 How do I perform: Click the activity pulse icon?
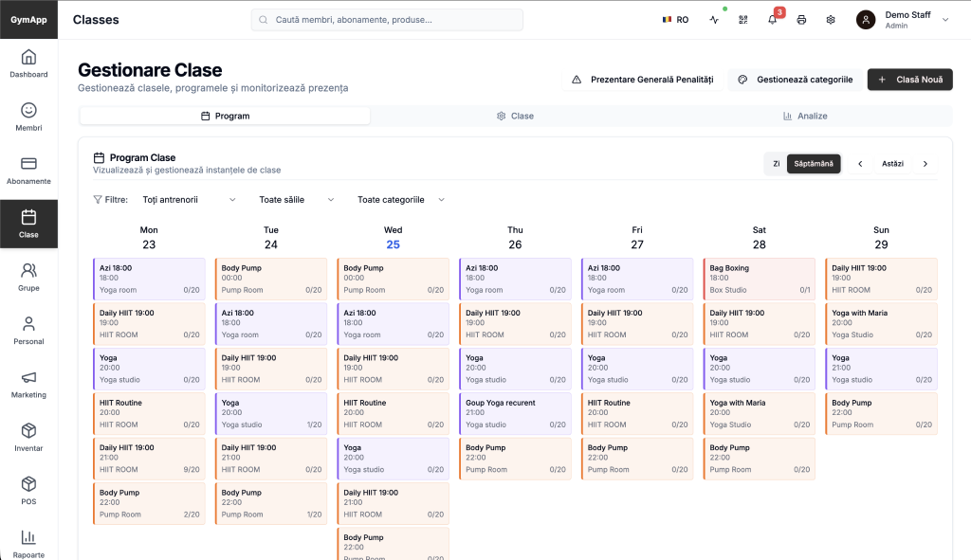click(714, 20)
